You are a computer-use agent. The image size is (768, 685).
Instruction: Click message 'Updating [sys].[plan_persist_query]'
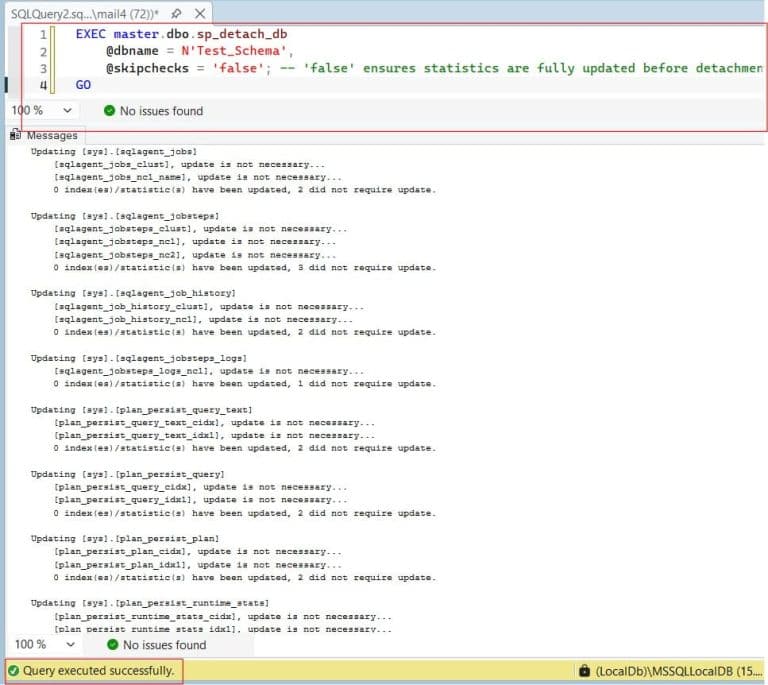(x=127, y=474)
